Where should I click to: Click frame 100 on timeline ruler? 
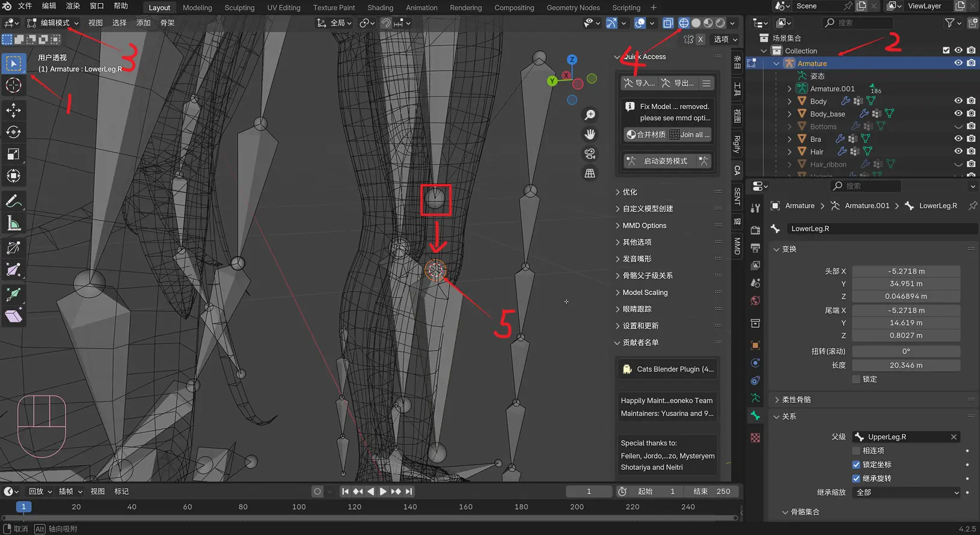coord(299,507)
